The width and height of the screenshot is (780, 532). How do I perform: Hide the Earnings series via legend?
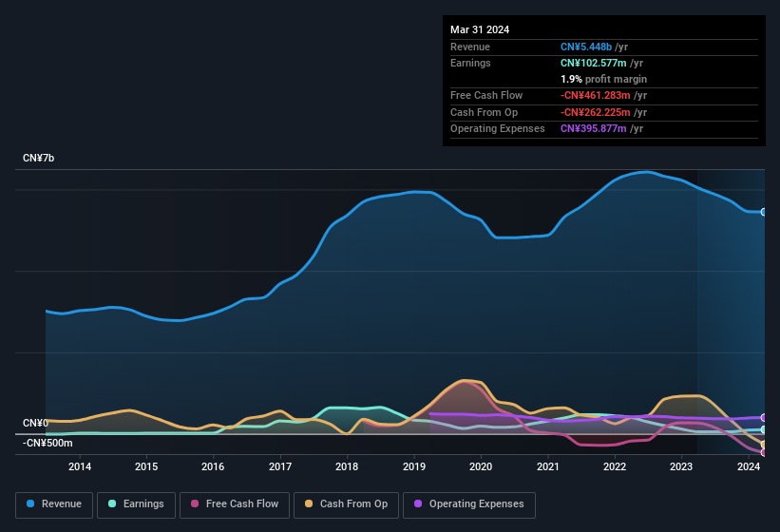tap(136, 504)
